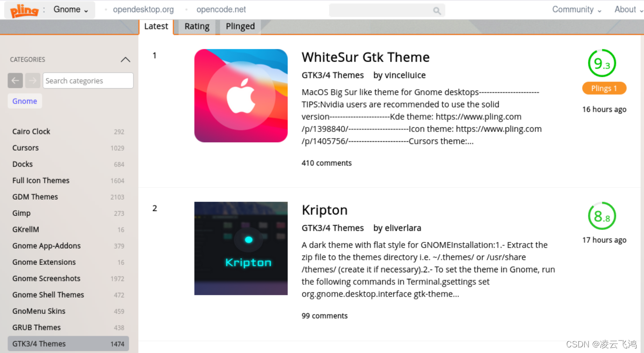Click the Gnome category tag

click(x=25, y=101)
